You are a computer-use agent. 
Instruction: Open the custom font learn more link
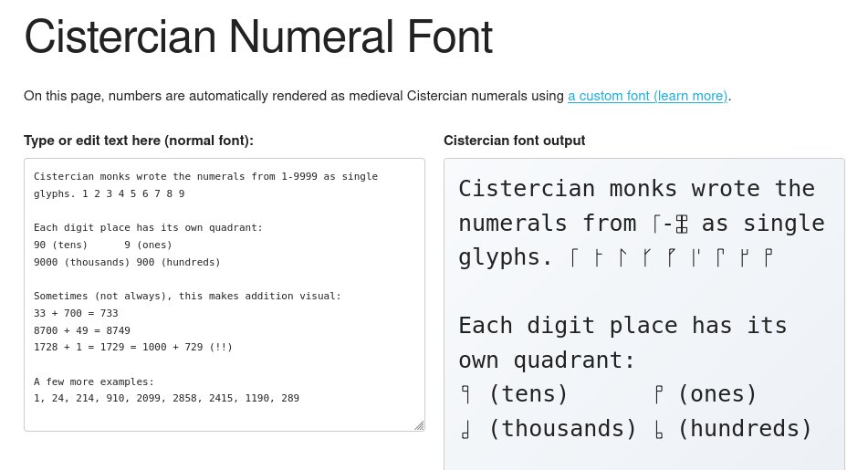pyautogui.click(x=647, y=96)
